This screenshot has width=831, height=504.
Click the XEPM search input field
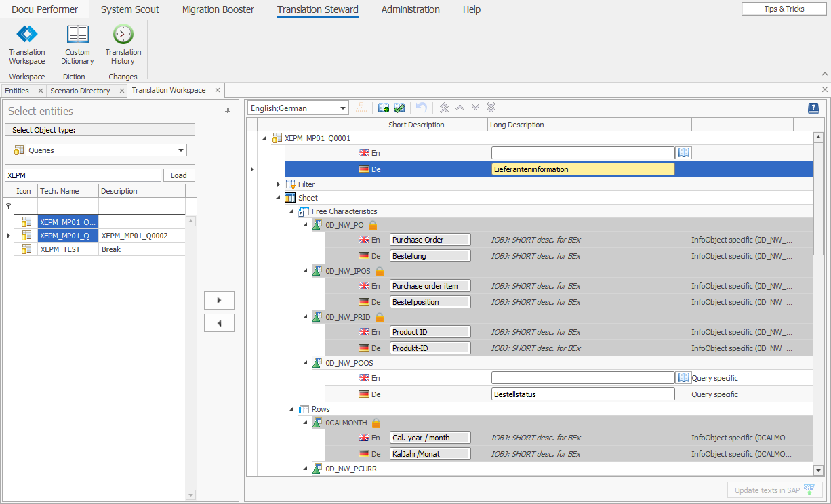point(83,175)
